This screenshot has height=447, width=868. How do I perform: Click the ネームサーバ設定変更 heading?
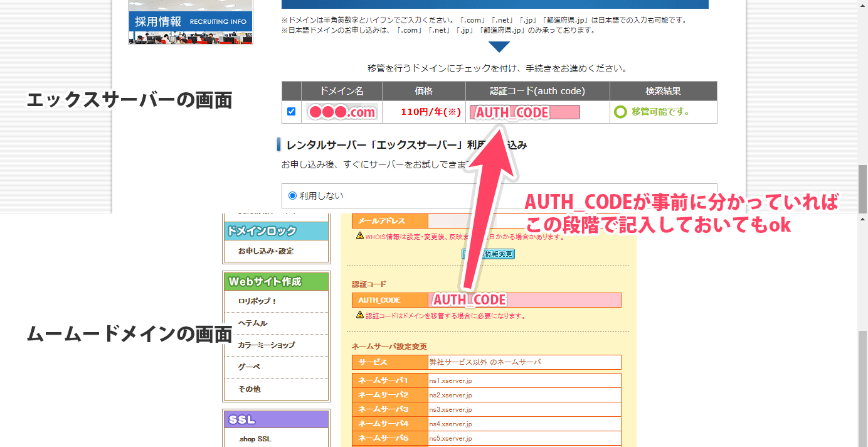click(x=390, y=347)
